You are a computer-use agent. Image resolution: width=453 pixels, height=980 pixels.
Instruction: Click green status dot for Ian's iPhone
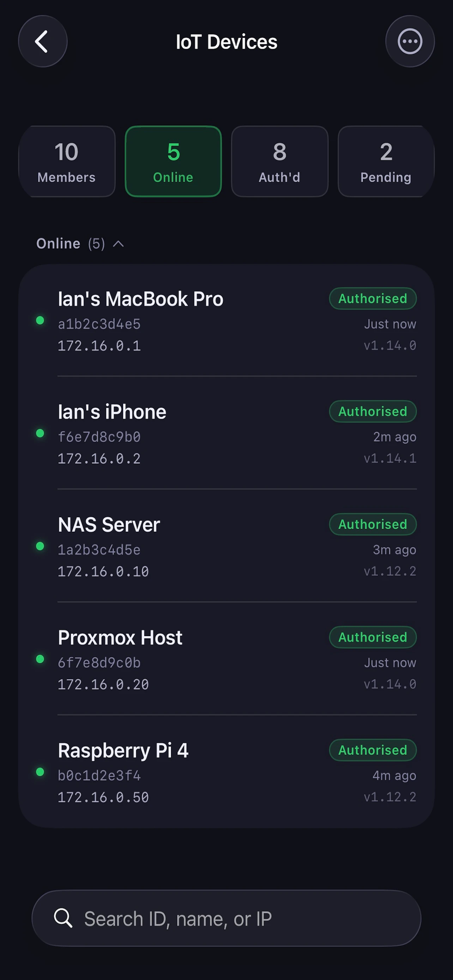(x=40, y=433)
